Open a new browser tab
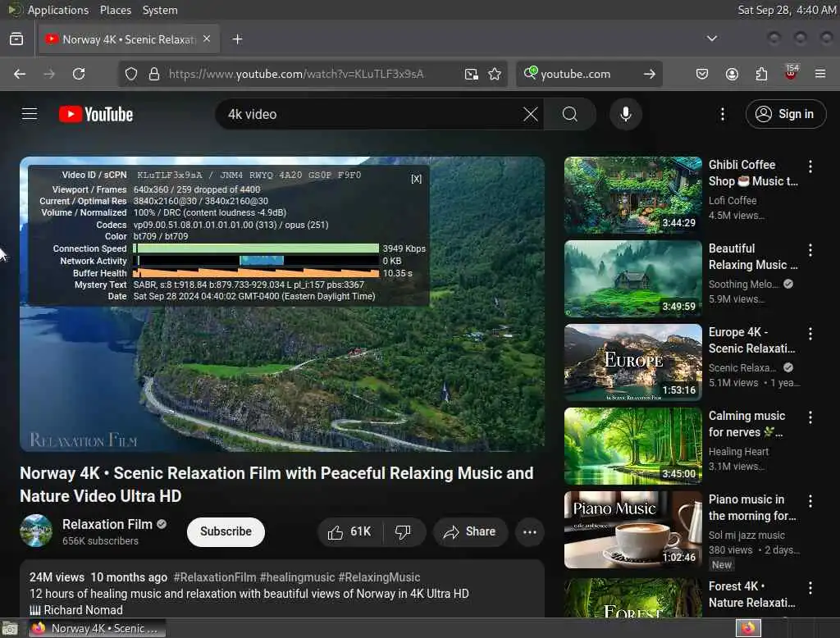Viewport: 840px width, 638px height. pos(237,39)
